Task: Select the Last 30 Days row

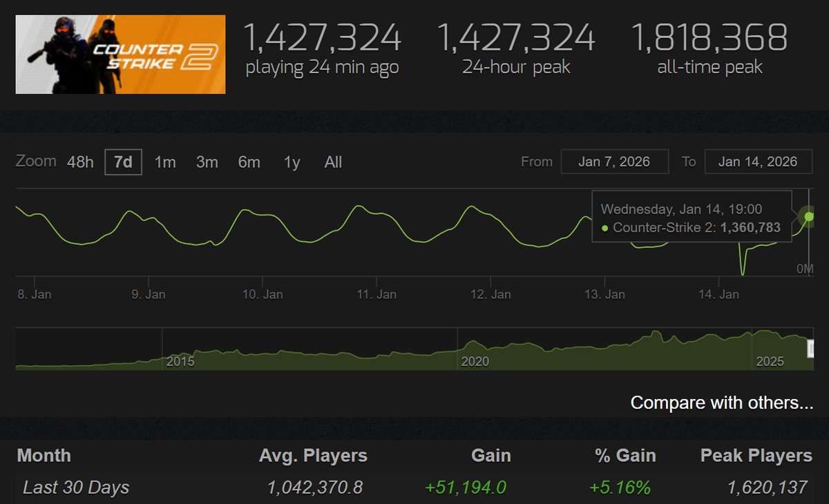Action: click(x=75, y=487)
